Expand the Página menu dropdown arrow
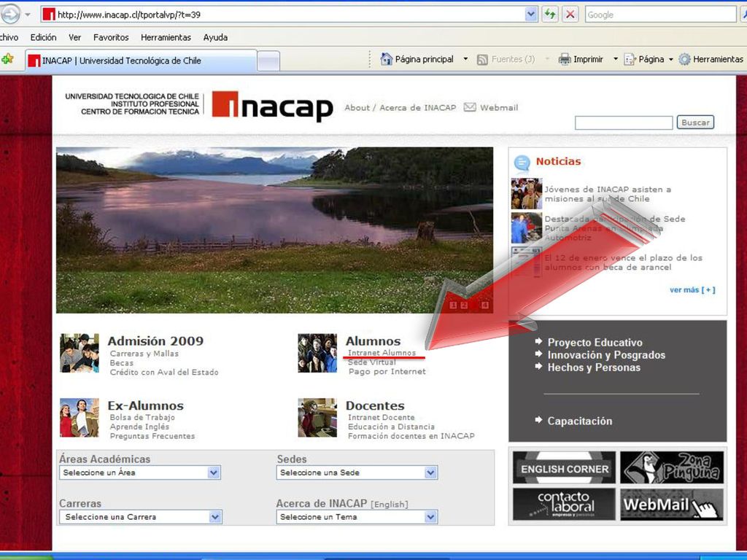Viewport: 747px width, 560px height. (x=671, y=59)
